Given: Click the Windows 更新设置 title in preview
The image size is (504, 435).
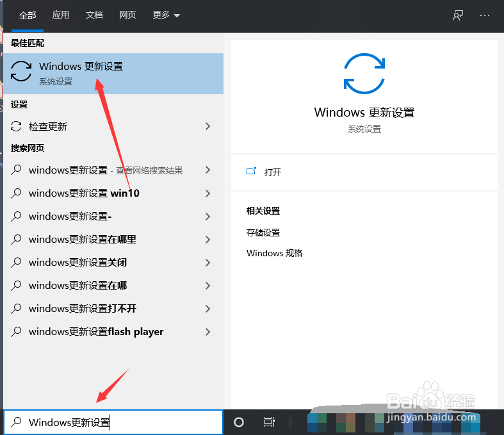Looking at the screenshot, I should tap(364, 113).
